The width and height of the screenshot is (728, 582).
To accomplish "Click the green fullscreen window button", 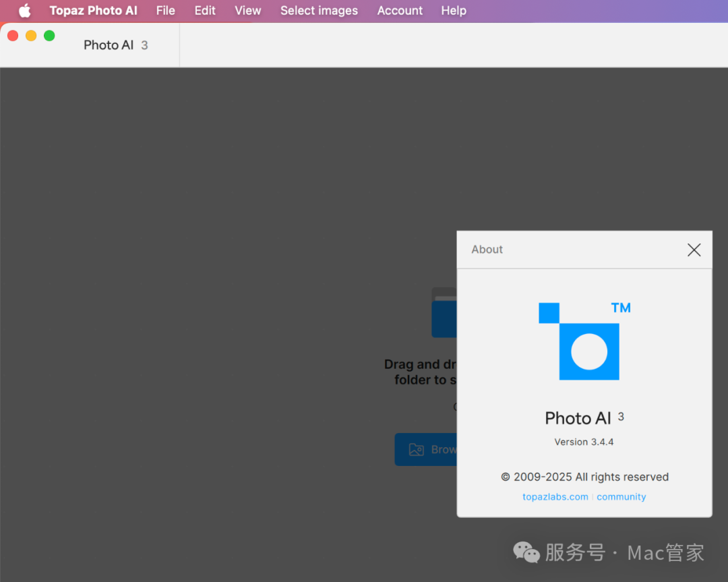I will (49, 36).
